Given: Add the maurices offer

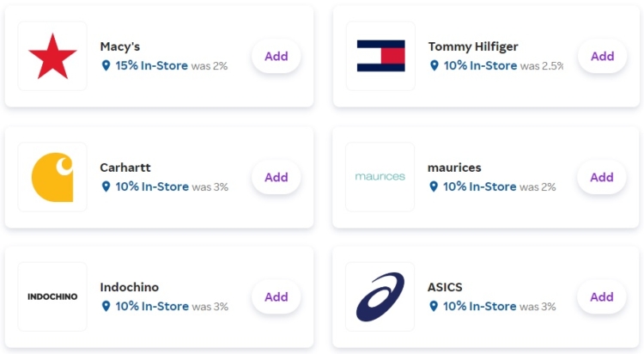Looking at the screenshot, I should (x=602, y=177).
